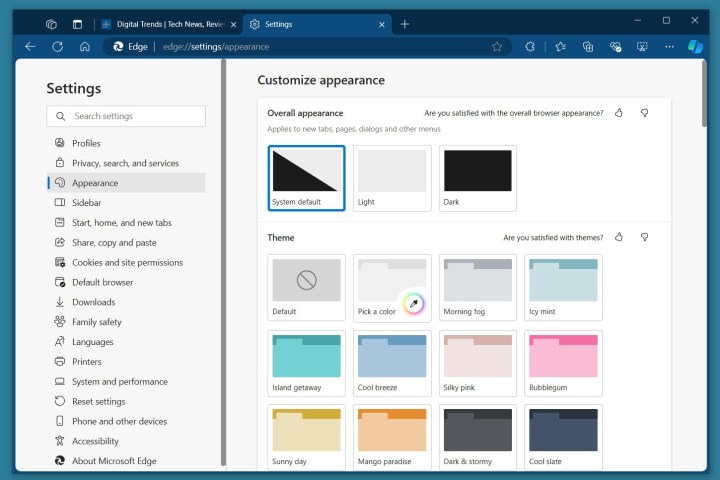Go to Cookies and site permissions
Viewport: 720px width, 480px height.
click(127, 262)
